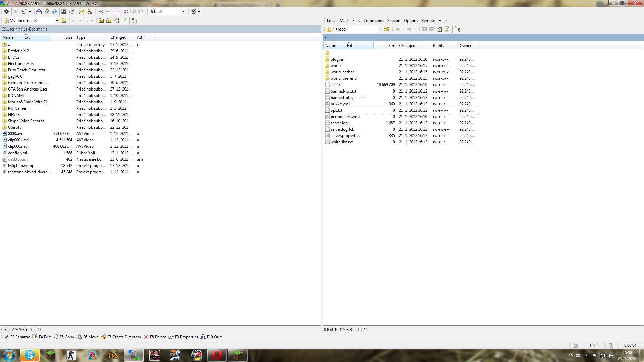Open the Session menu

[394, 21]
